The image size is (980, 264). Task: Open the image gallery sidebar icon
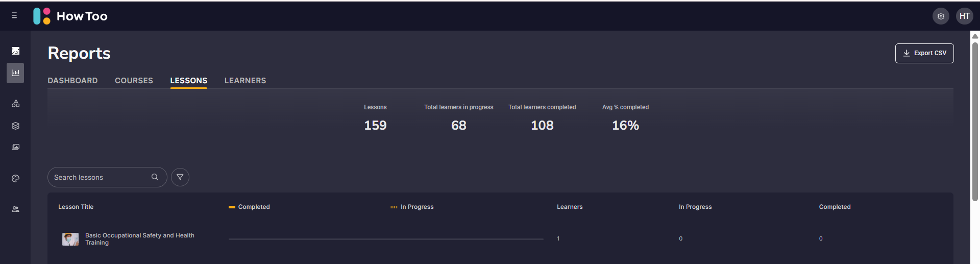click(x=15, y=147)
